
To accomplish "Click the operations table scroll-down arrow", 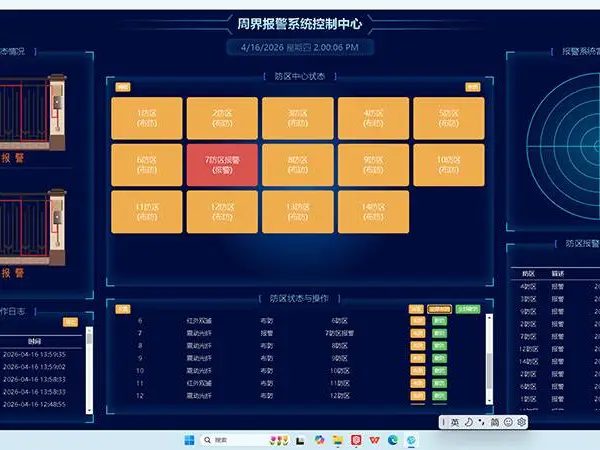I will pyautogui.click(x=489, y=401).
